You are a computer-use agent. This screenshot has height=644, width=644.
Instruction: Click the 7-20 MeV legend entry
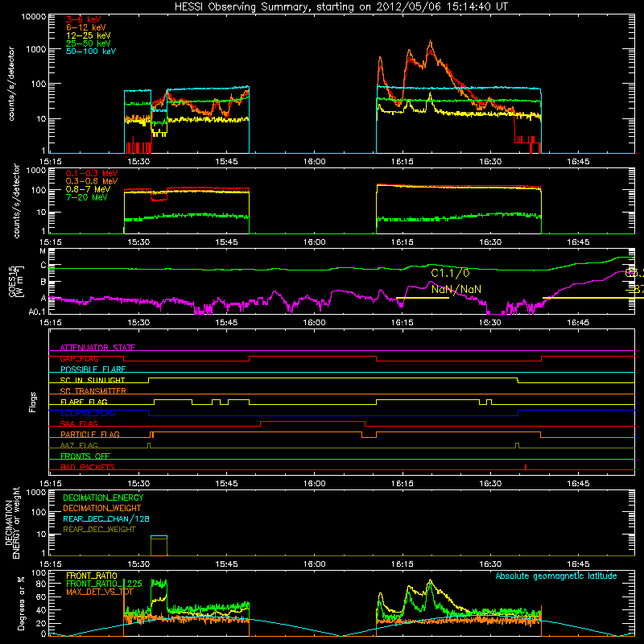87,197
